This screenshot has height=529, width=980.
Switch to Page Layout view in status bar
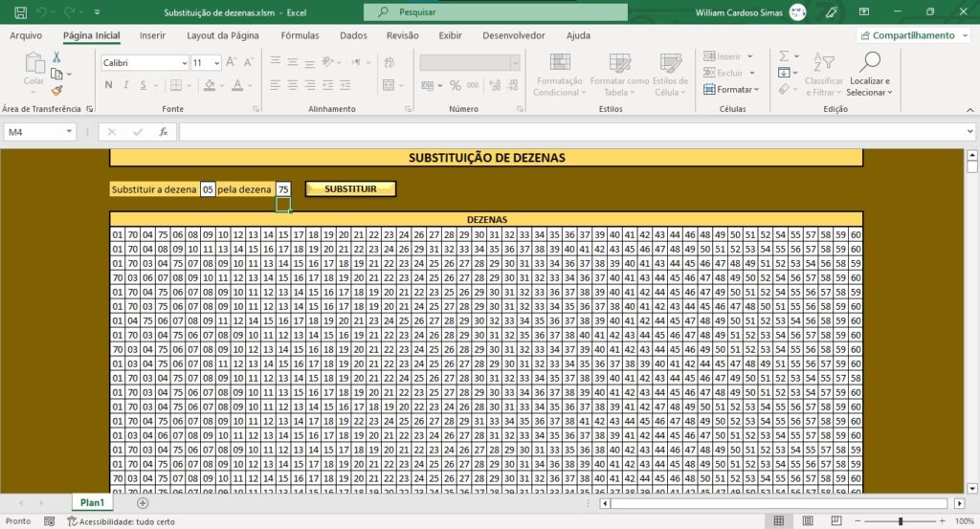pyautogui.click(x=808, y=521)
